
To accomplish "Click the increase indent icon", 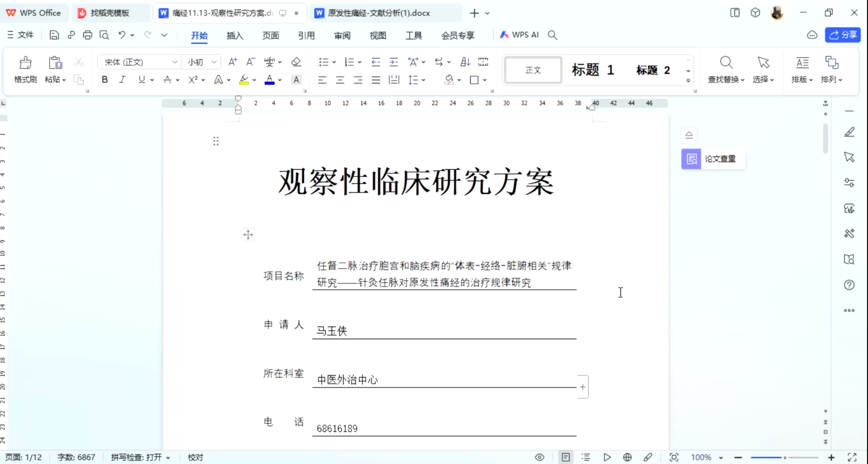I will (393, 62).
